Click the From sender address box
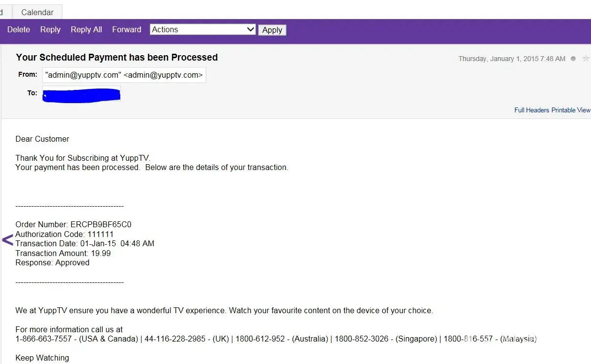591x364 pixels. (x=124, y=75)
